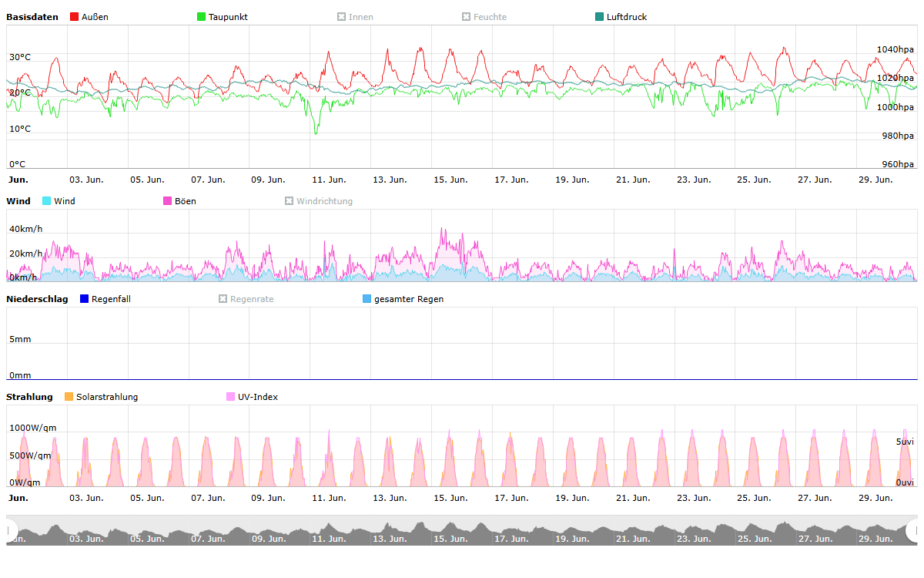Select 21. Jun. in the bottom navigator strip
The height and width of the screenshot is (578, 924).
click(633, 539)
